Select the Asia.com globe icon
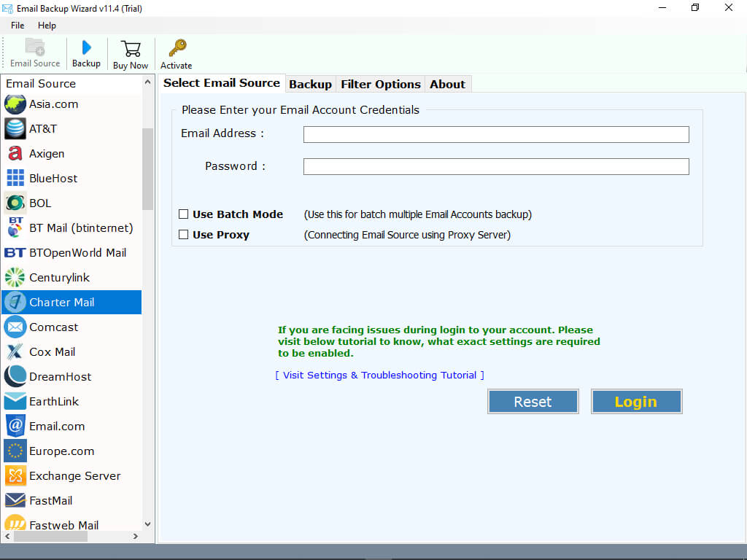 [x=15, y=104]
